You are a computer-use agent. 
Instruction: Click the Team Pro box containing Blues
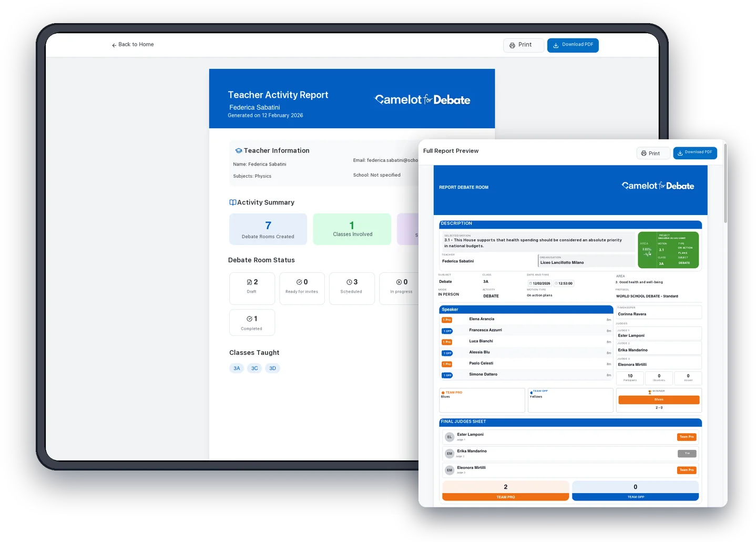[x=482, y=401]
